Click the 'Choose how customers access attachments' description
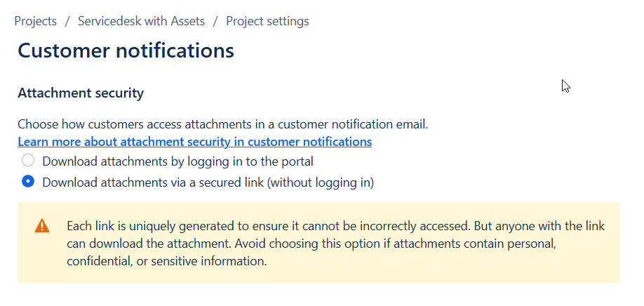The width and height of the screenshot is (644, 306). [x=223, y=124]
